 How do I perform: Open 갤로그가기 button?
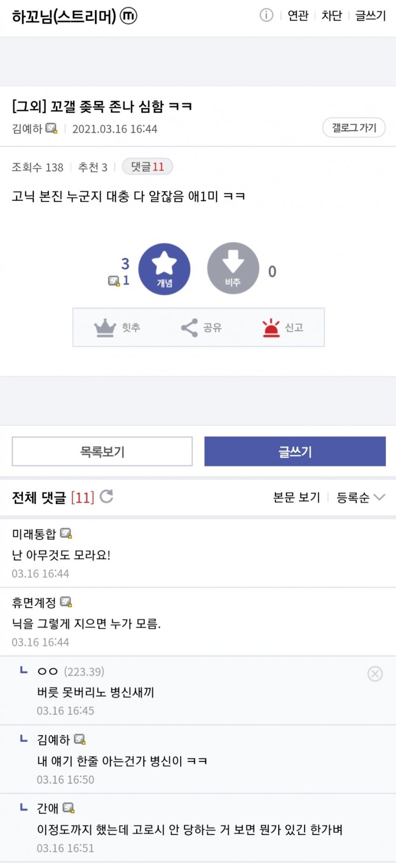[x=354, y=128]
